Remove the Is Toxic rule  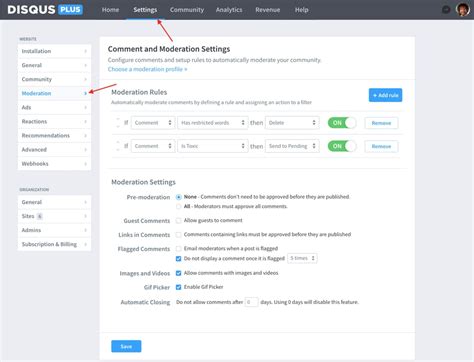381,146
